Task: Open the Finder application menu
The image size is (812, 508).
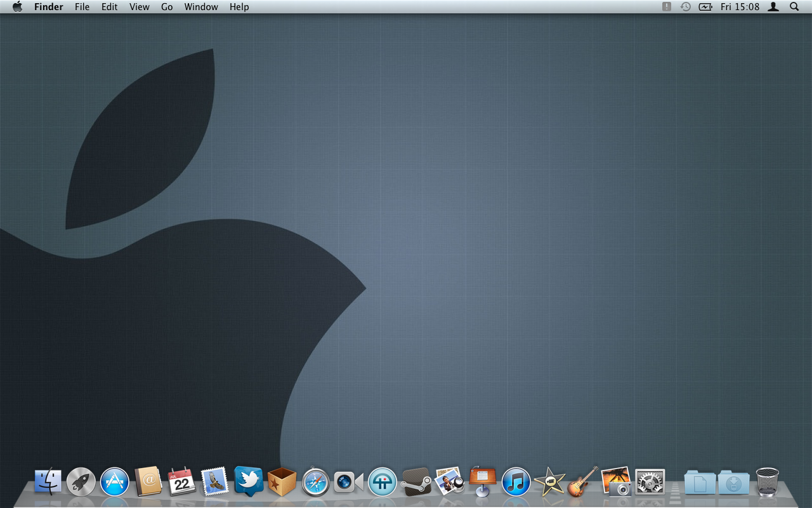Action: coord(49,7)
